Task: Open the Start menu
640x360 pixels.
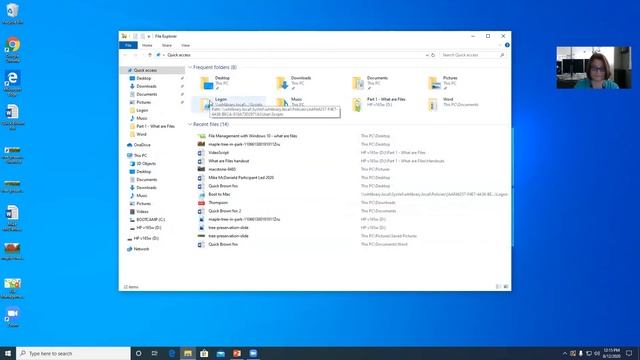Action: 8,353
